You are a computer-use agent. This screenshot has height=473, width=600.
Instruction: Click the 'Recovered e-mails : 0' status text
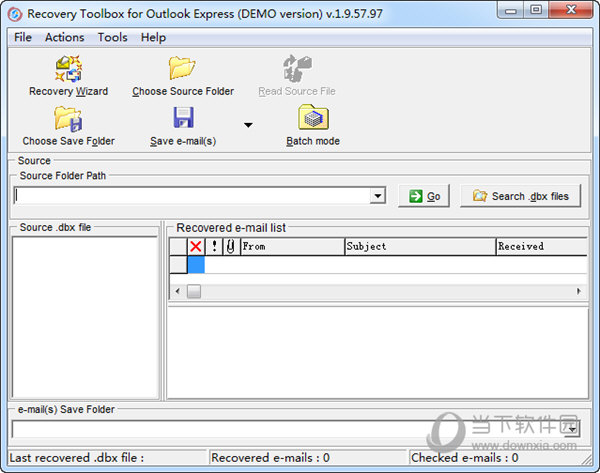271,458
